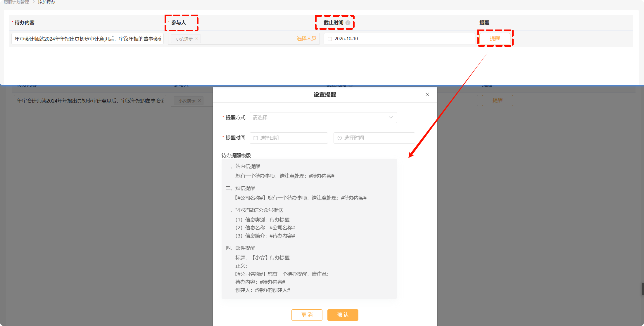Click the right edge scrollbar handle

pos(643,289)
